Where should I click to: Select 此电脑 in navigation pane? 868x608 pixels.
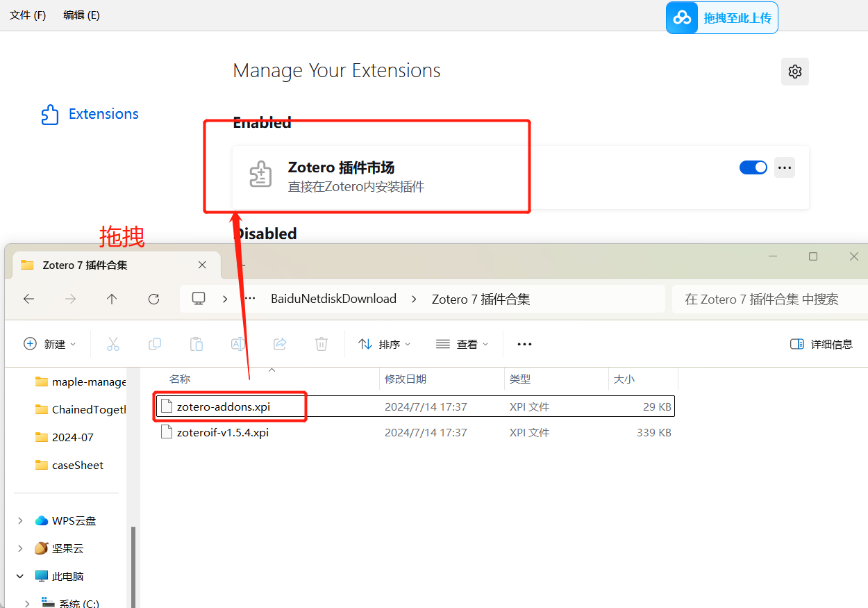[59, 576]
